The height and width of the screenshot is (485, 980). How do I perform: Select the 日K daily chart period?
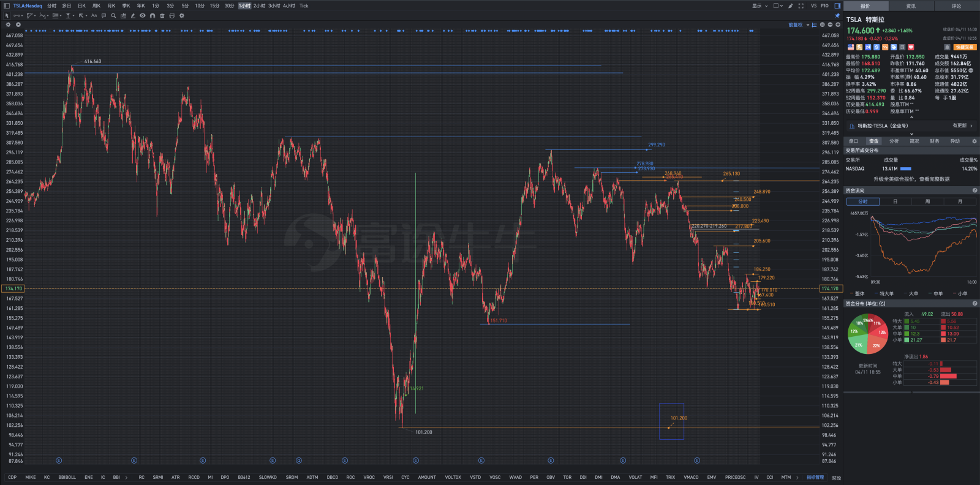pyautogui.click(x=81, y=6)
